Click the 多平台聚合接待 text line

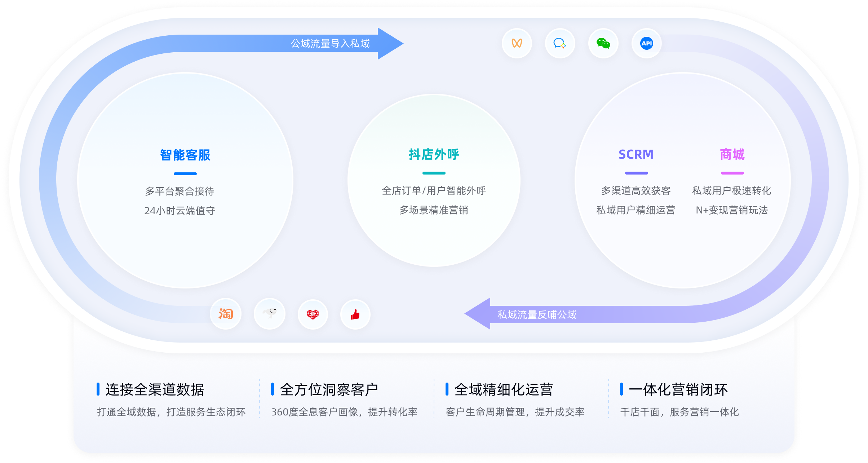[x=180, y=191]
